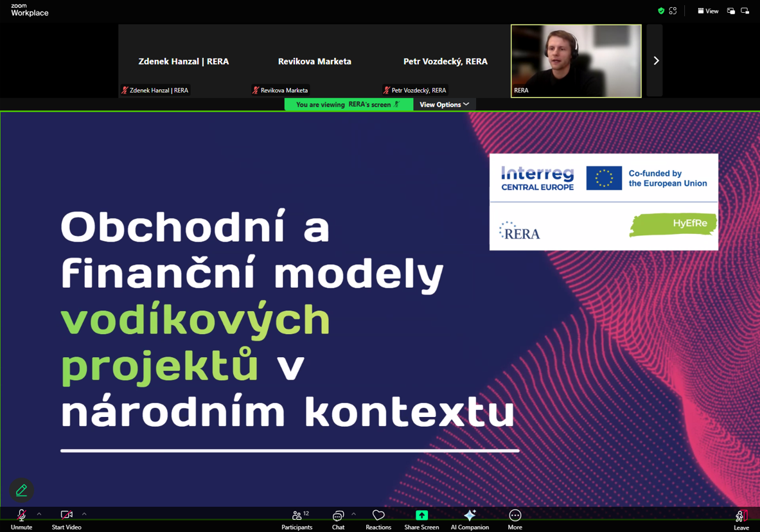Start Video from the toolbar
The height and width of the screenshot is (532, 760).
point(66,519)
